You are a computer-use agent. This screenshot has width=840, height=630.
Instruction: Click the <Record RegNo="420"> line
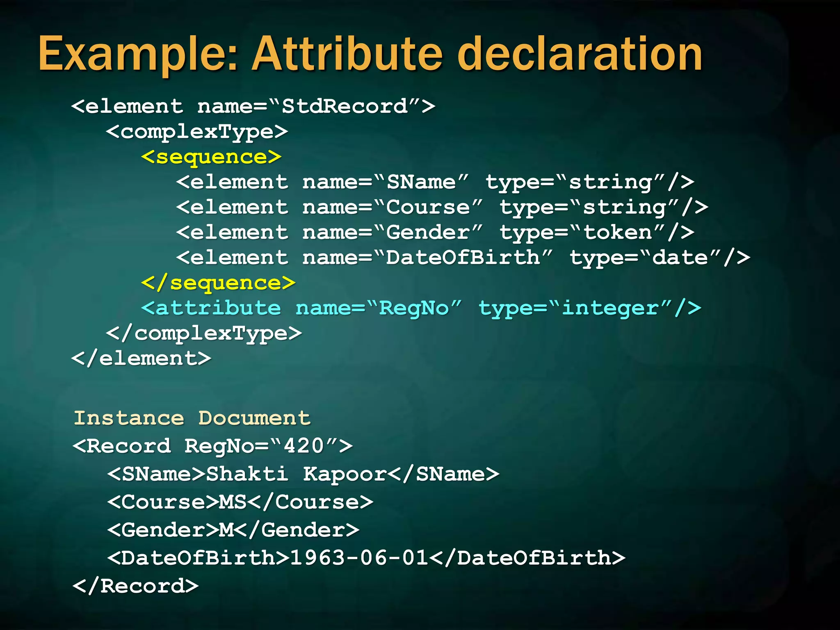click(212, 446)
